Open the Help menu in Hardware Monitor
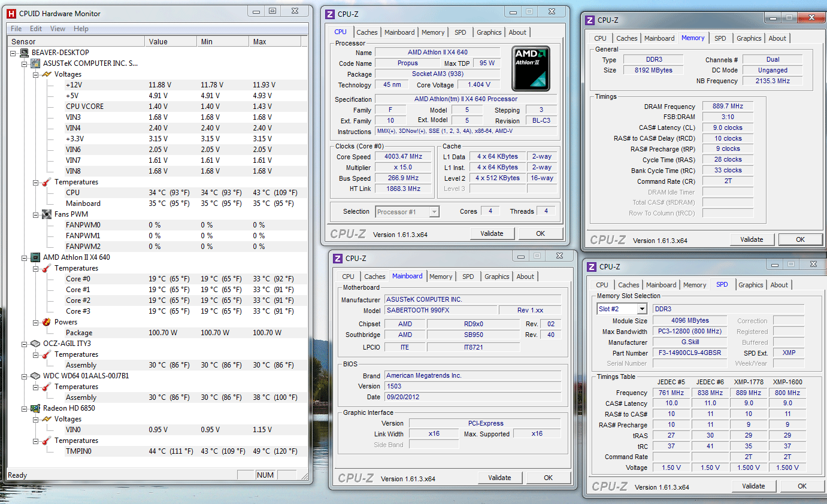827x504 pixels. point(81,29)
